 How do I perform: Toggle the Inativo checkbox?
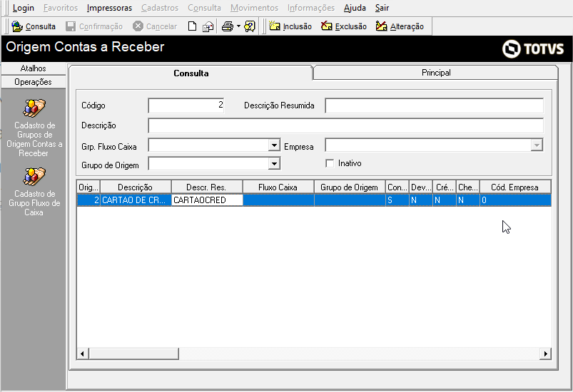coord(330,163)
